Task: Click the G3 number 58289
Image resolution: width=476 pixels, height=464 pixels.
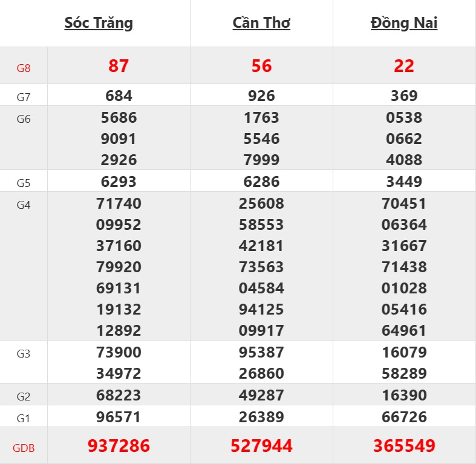Action: (x=404, y=373)
